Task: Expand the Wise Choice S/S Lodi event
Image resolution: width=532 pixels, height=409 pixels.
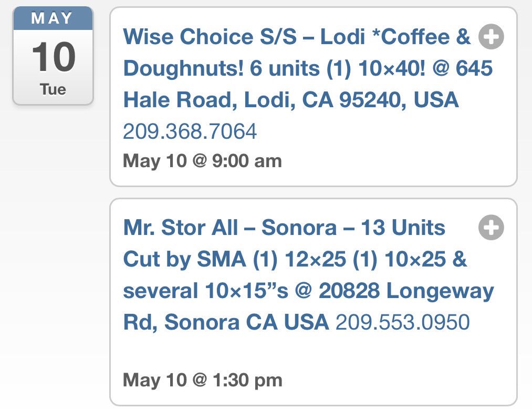Action: tap(491, 37)
